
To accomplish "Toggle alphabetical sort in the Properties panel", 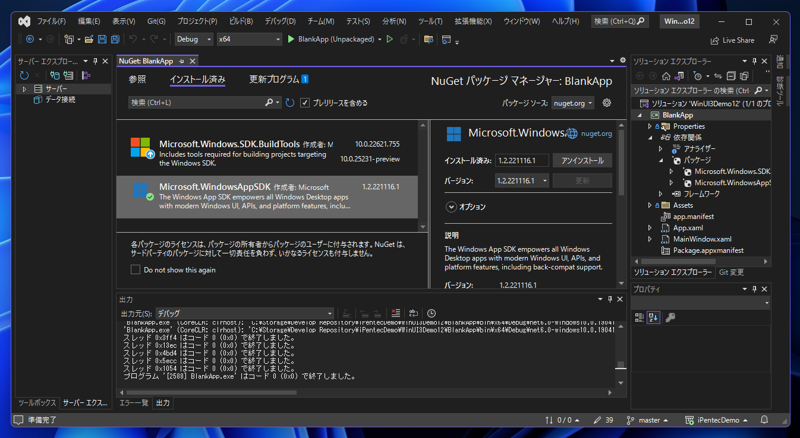I will click(x=654, y=317).
